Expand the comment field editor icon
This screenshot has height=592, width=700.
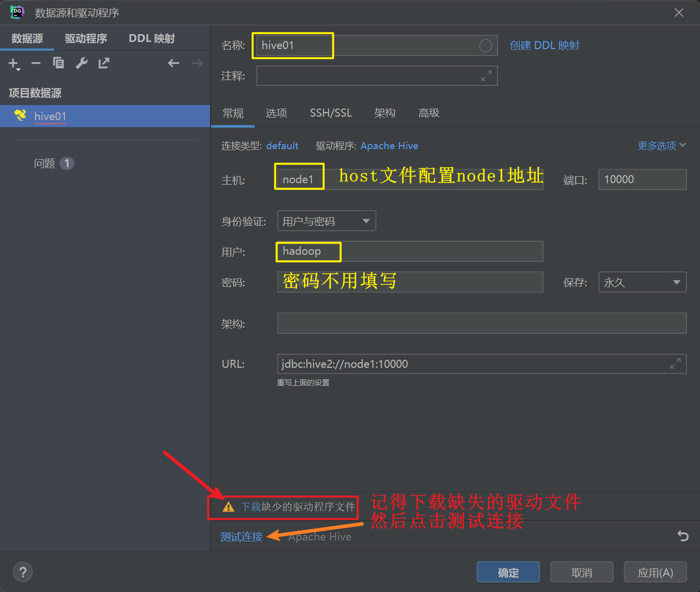486,76
